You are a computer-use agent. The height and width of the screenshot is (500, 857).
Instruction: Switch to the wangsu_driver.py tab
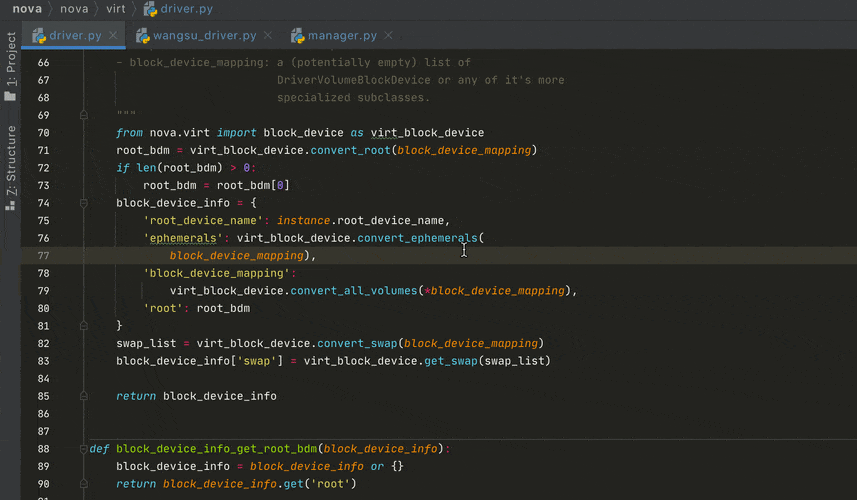point(204,36)
